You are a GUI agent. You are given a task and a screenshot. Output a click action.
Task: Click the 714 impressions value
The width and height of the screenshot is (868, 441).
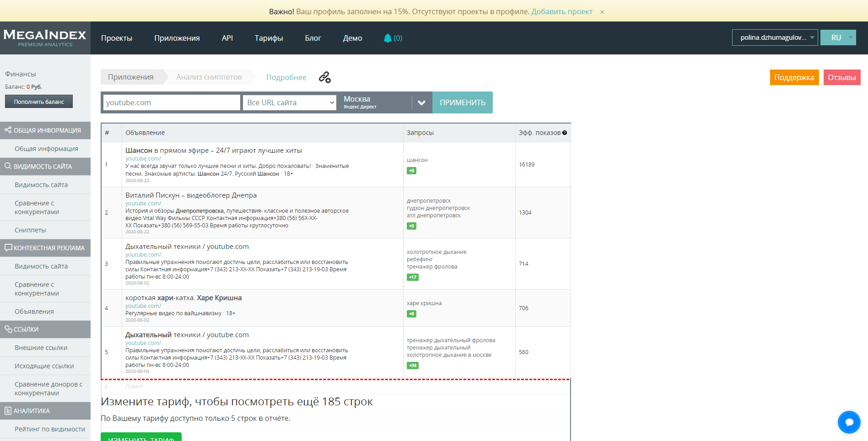click(x=523, y=264)
